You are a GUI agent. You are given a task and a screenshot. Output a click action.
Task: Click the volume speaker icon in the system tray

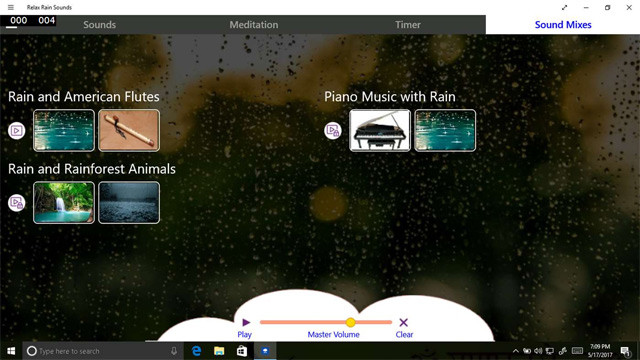[538, 351]
